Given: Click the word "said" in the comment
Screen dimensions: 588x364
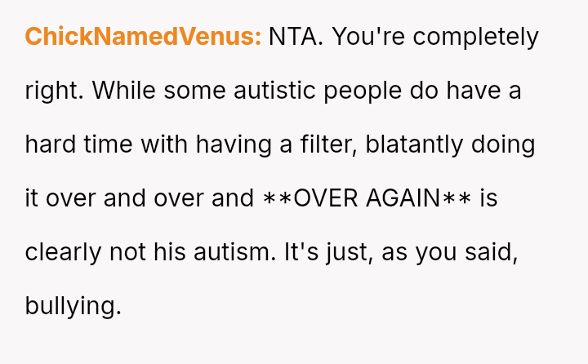Looking at the screenshot, I should point(488,251).
